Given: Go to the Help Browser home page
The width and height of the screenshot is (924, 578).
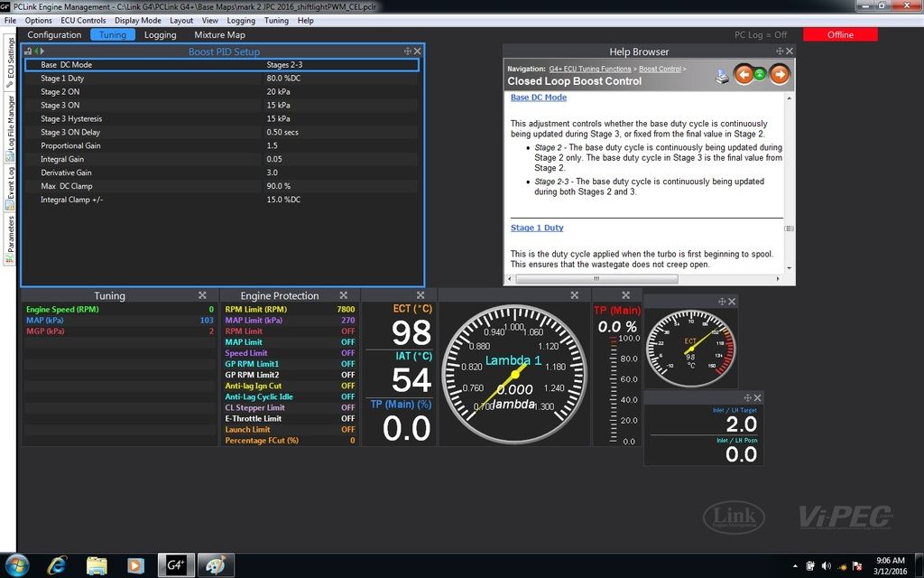Looking at the screenshot, I should click(759, 74).
